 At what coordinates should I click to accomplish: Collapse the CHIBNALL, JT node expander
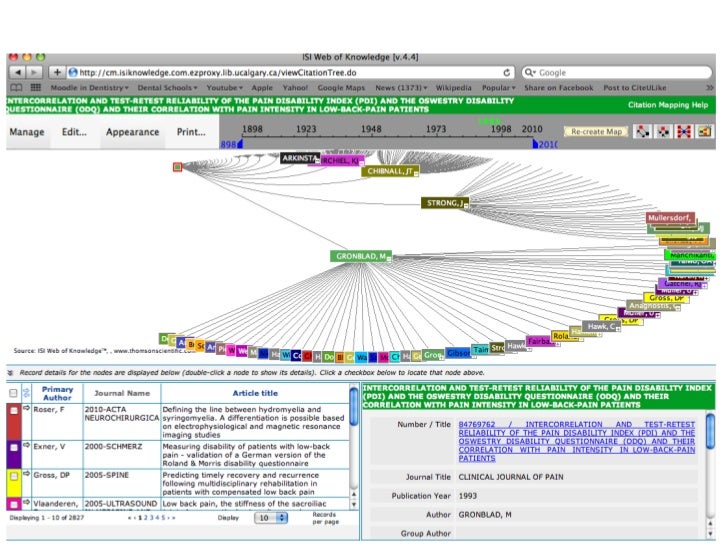click(416, 174)
